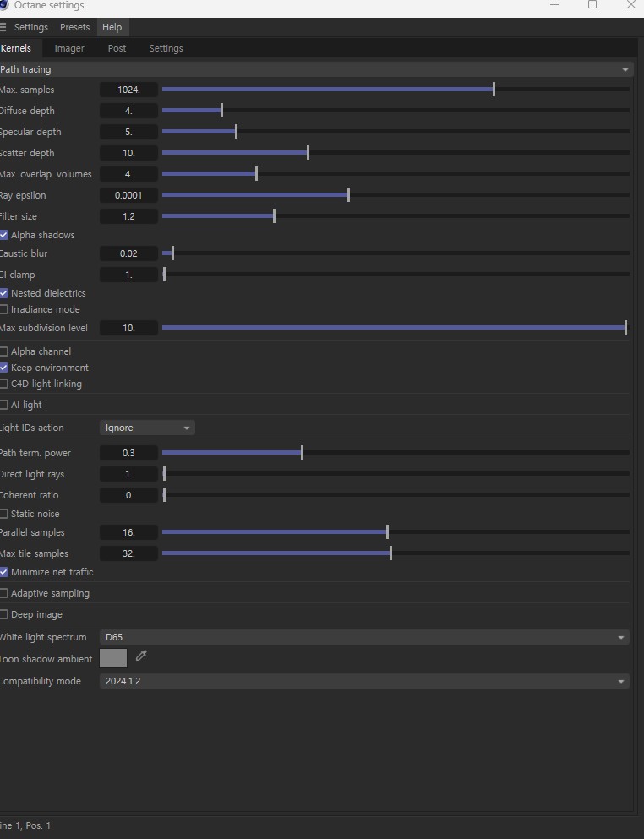This screenshot has width=644, height=839.
Task: Click the Filter size value field 1.2
Action: tap(128, 216)
